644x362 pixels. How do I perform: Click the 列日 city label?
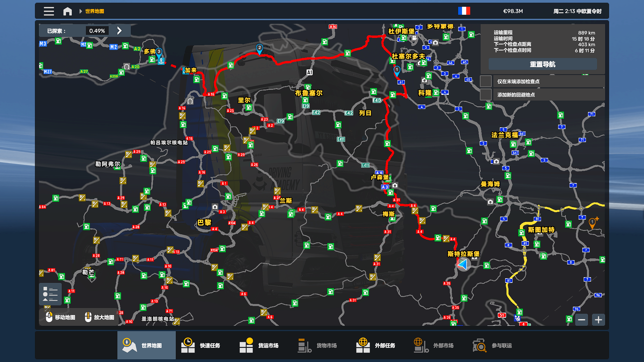pyautogui.click(x=365, y=113)
